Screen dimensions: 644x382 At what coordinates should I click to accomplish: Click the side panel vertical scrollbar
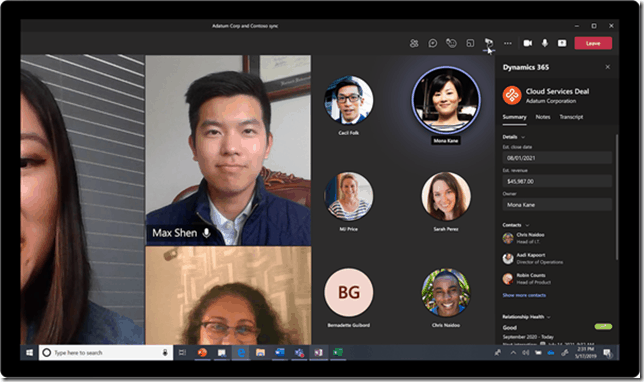616,197
